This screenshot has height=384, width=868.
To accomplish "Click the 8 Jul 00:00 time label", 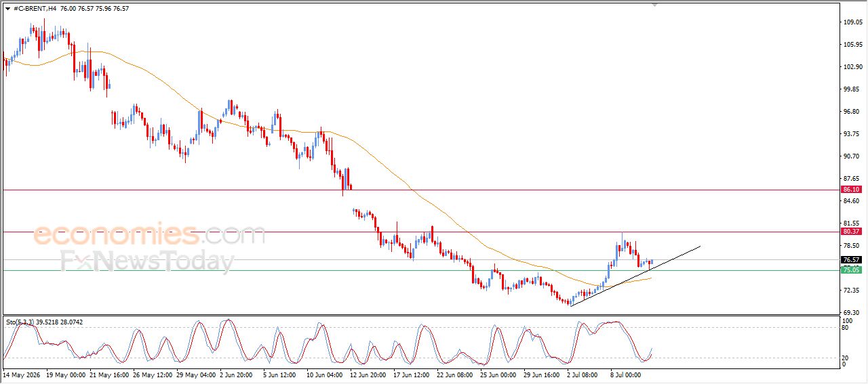I will [625, 374].
